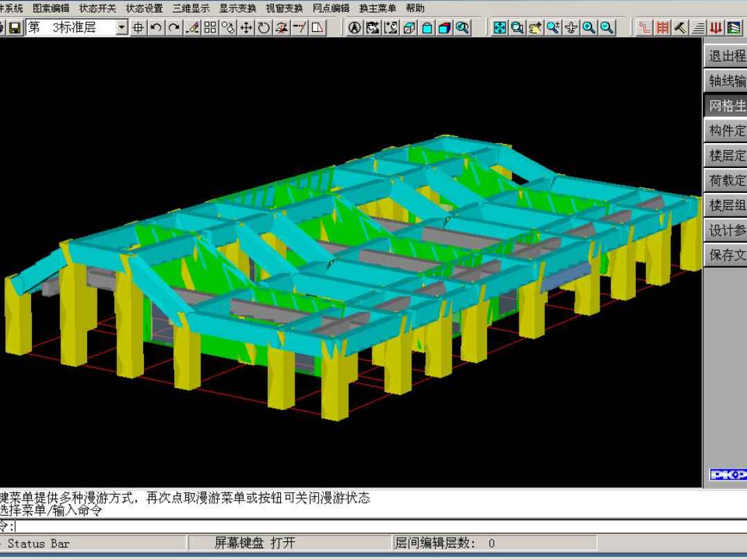Open the 帮助 menu
Screen dimensions: 747x560
(415, 8)
